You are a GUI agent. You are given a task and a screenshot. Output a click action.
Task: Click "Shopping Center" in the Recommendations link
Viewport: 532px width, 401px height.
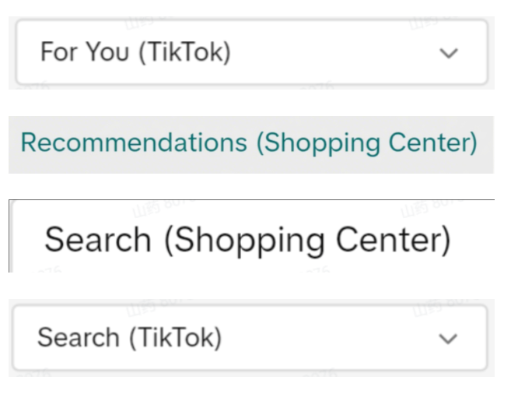click(366, 143)
